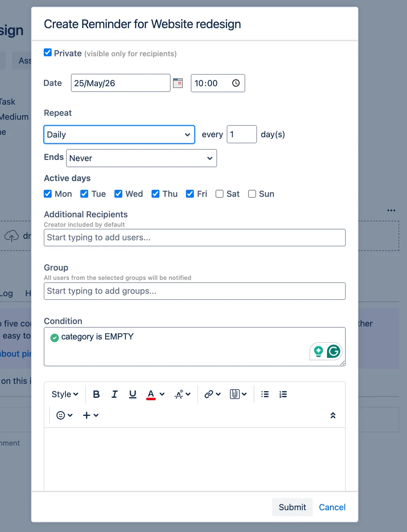Focus the Group input field
Image resolution: width=407 pixels, height=532 pixels.
point(195,291)
